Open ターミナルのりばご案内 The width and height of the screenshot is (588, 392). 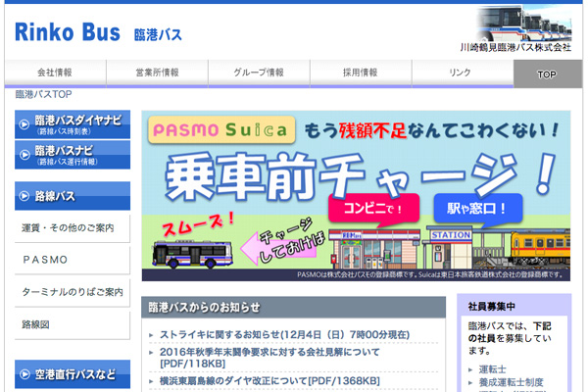click(x=72, y=292)
